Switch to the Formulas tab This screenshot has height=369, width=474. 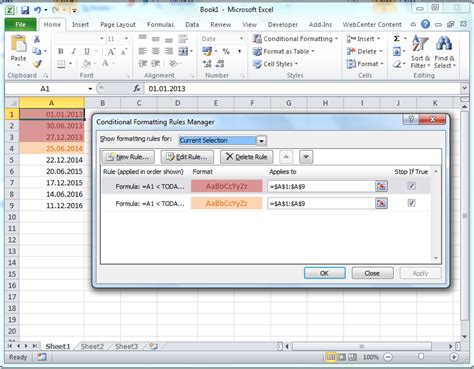point(160,25)
